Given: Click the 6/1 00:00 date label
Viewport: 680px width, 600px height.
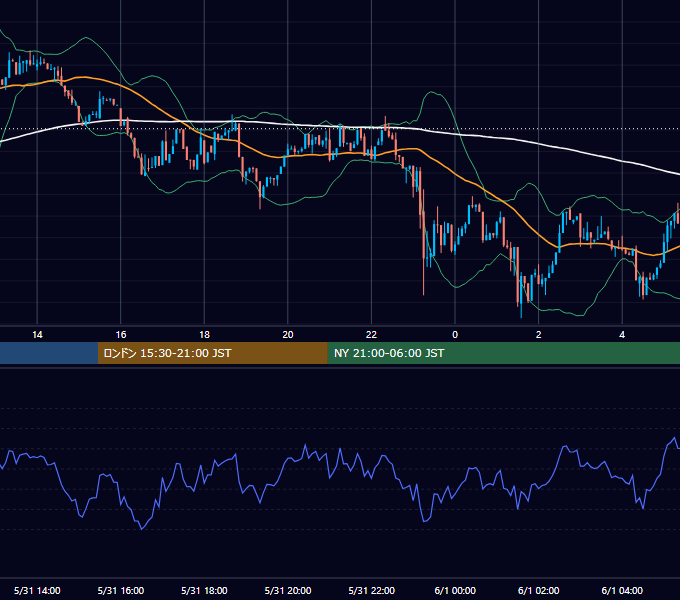Looking at the screenshot, I should click(x=455, y=590).
